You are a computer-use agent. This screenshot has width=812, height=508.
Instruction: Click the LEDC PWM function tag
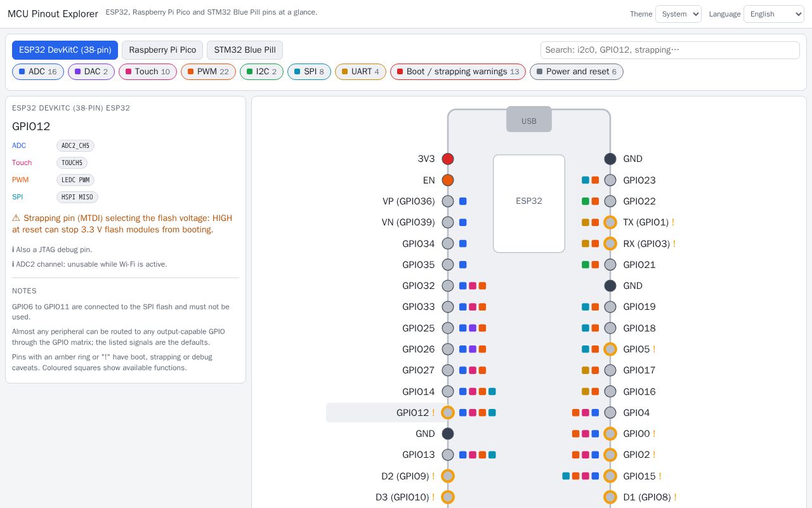pyautogui.click(x=75, y=180)
